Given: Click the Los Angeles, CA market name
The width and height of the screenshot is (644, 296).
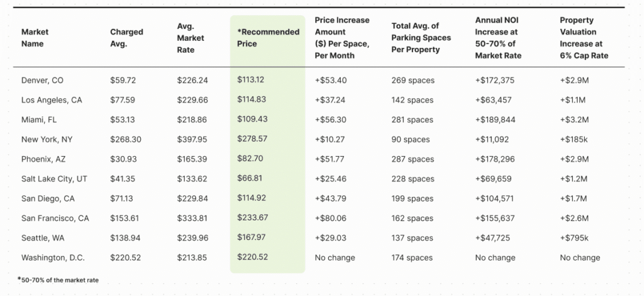Looking at the screenshot, I should pos(52,100).
